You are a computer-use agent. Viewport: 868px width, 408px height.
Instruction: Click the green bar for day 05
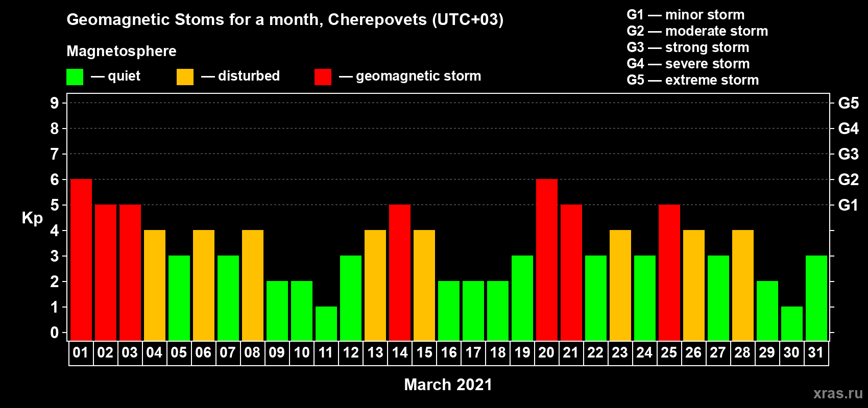coord(179,298)
